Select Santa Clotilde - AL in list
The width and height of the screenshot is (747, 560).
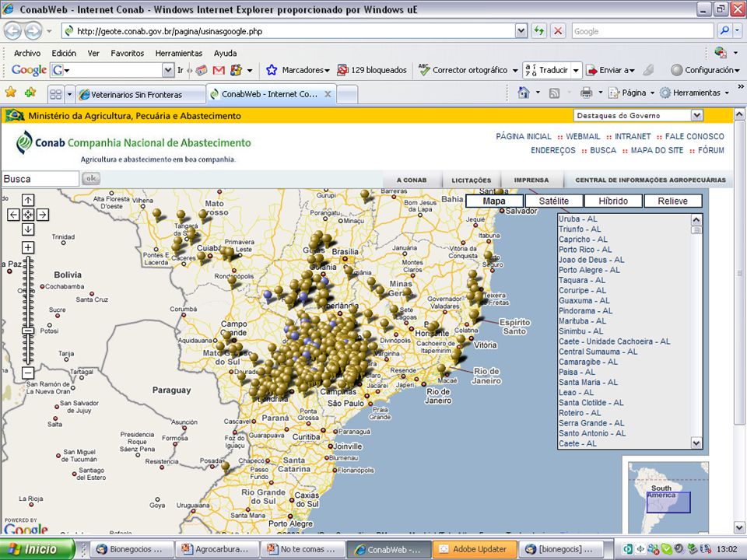[591, 403]
